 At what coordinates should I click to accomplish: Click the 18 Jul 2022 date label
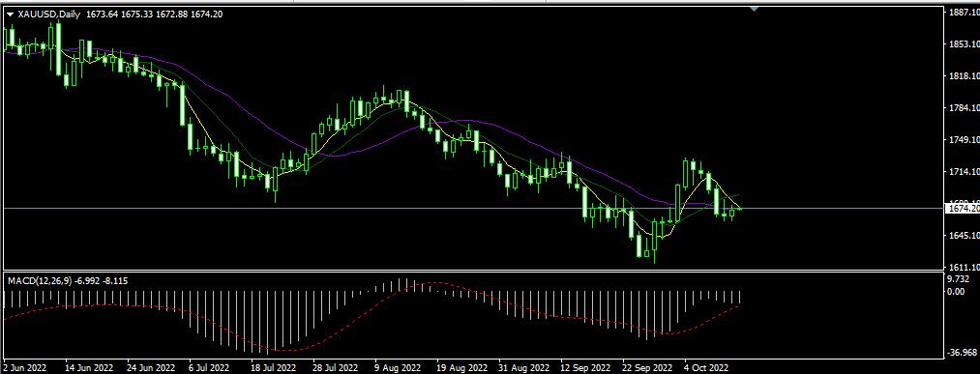[274, 367]
